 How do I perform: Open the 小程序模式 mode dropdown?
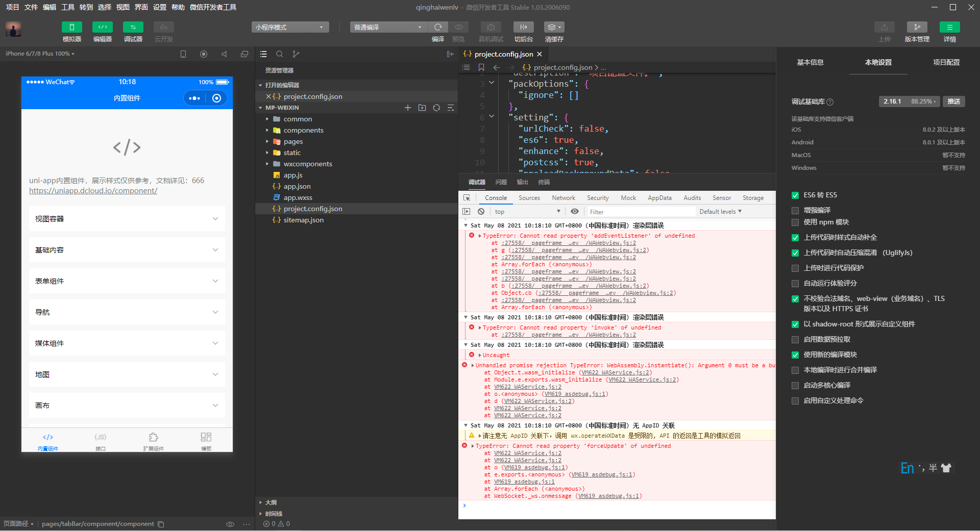[x=290, y=27]
